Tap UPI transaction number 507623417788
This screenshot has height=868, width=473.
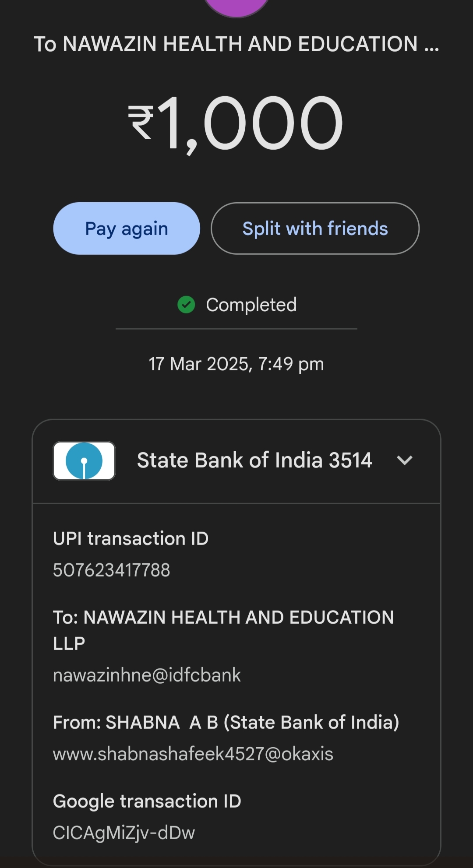[x=112, y=570]
